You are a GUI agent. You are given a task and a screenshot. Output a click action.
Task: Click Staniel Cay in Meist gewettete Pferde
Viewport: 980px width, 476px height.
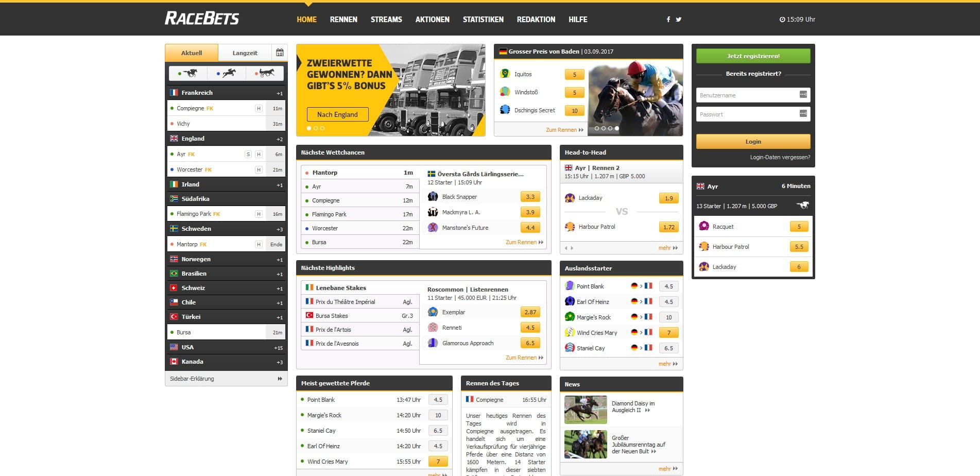tap(321, 431)
